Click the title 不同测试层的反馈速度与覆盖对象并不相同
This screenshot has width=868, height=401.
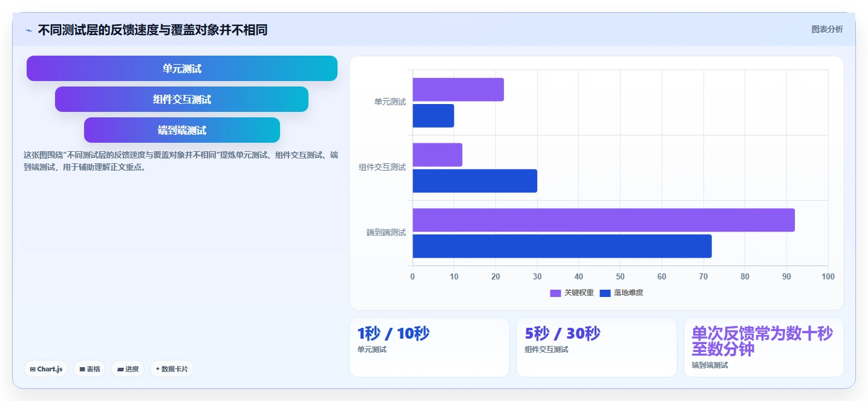tap(152, 30)
